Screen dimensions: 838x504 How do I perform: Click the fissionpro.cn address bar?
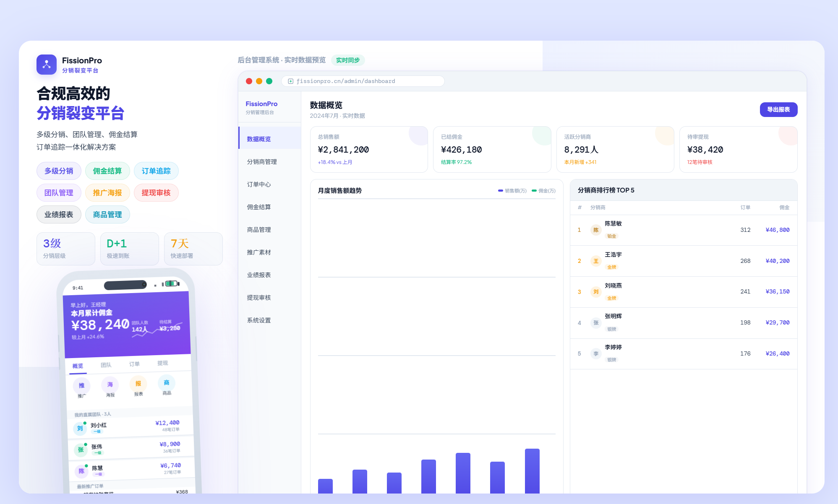click(363, 81)
